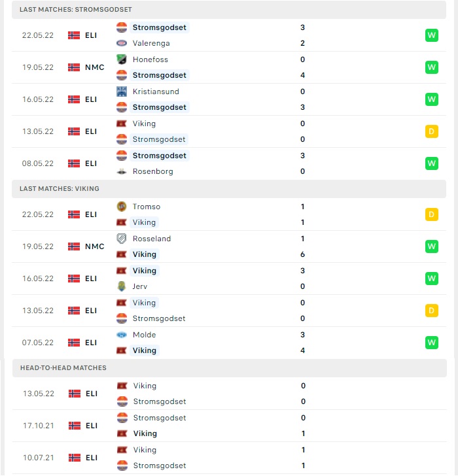
Task: Click the Tromso club crest
Action: tap(122, 207)
